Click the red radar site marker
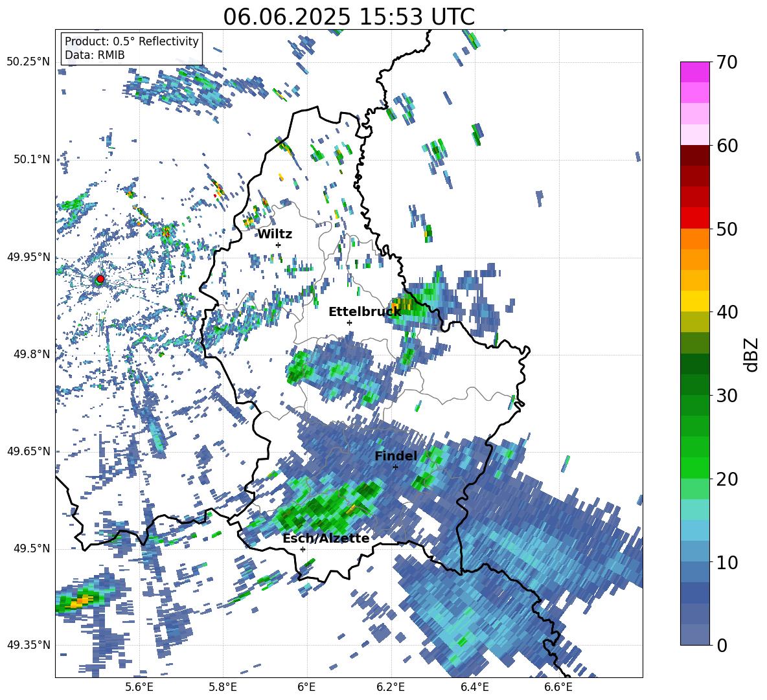Screen dimensions: 767x700 (100, 279)
